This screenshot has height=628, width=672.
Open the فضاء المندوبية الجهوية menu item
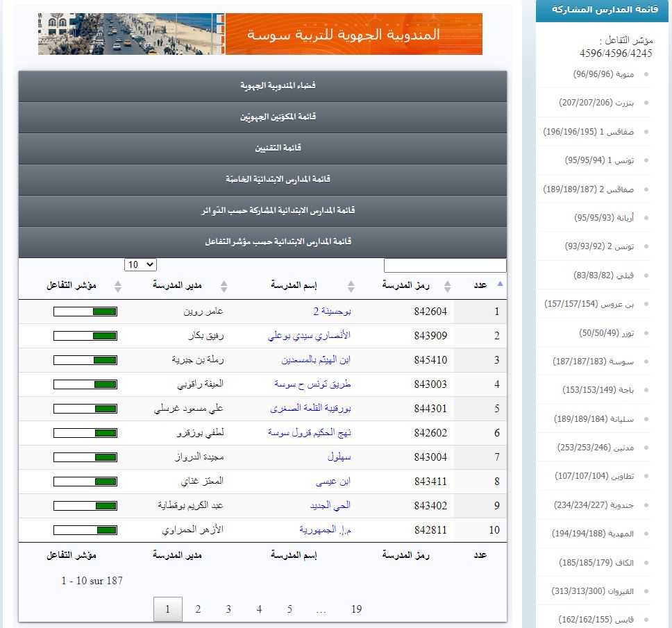[x=262, y=86]
